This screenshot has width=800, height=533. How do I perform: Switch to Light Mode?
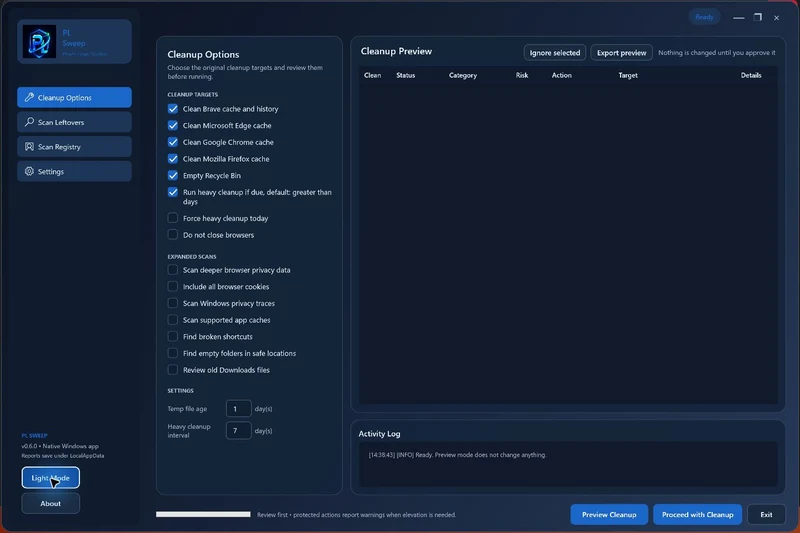pos(51,478)
